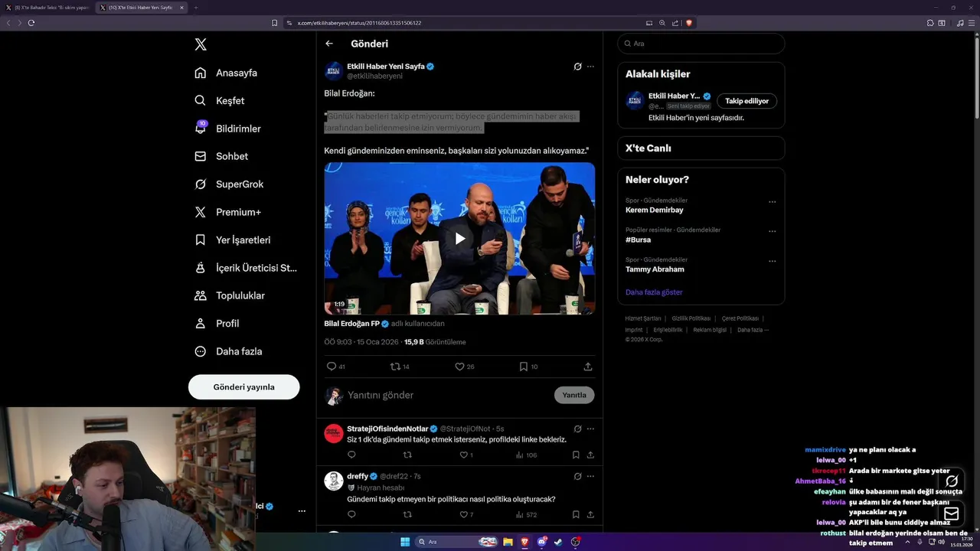Screen dimensions: 980x551
Task: Open the floating messages envelope button
Action: click(x=952, y=514)
